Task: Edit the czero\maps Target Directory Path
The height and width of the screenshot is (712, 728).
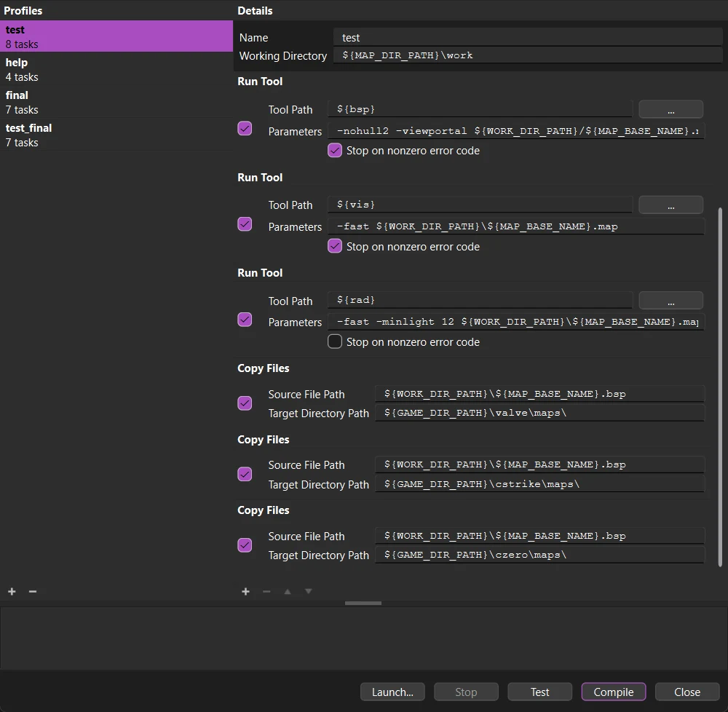Action: (x=540, y=555)
